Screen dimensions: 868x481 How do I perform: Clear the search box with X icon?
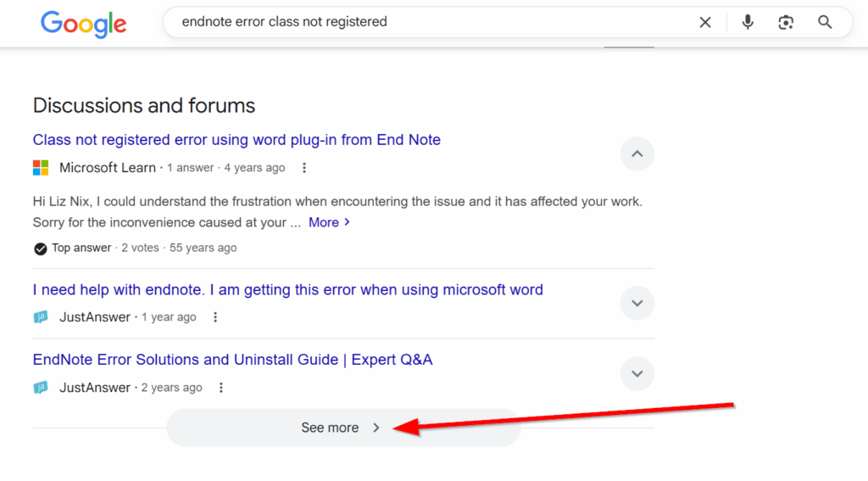point(704,22)
